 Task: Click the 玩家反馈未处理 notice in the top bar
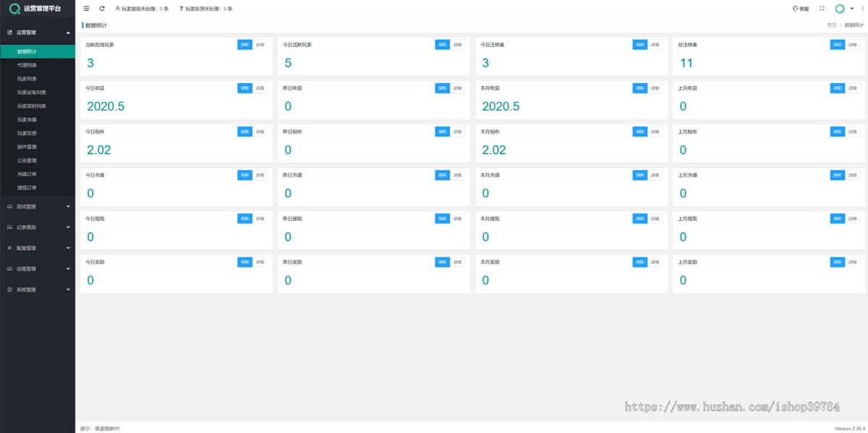[206, 9]
